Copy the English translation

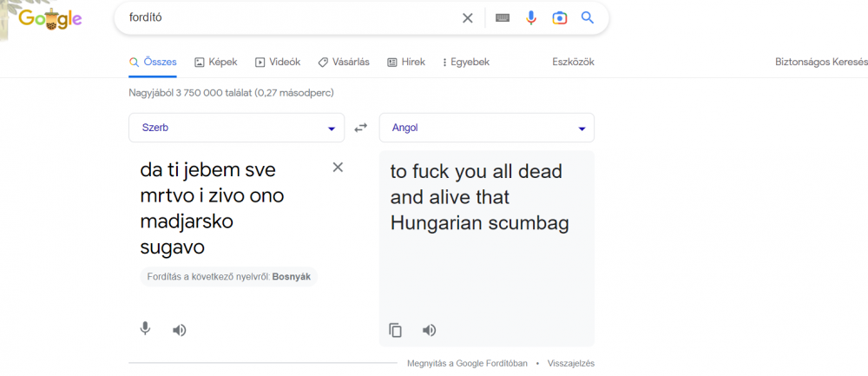[x=396, y=330]
